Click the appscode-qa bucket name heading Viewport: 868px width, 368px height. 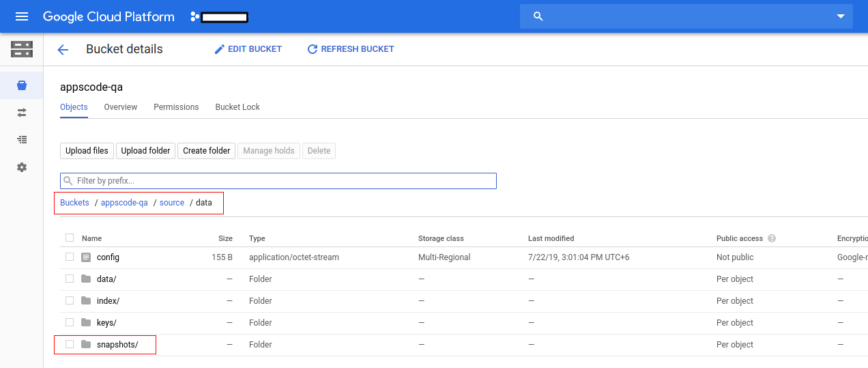pos(91,87)
